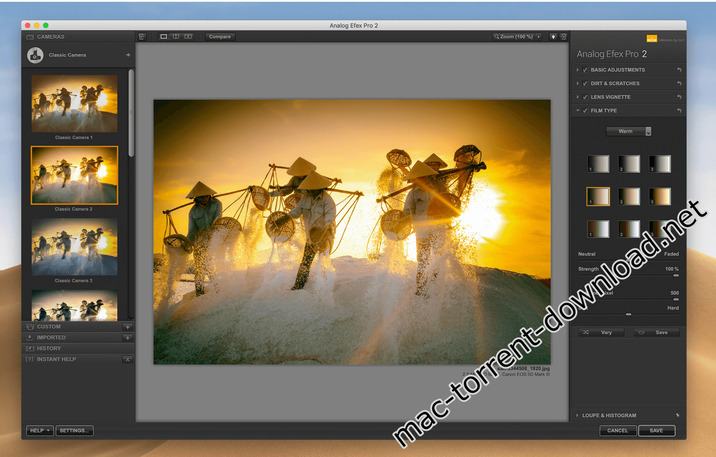Disable the Dirt & Scratches checkbox
The height and width of the screenshot is (457, 716).
pos(586,83)
